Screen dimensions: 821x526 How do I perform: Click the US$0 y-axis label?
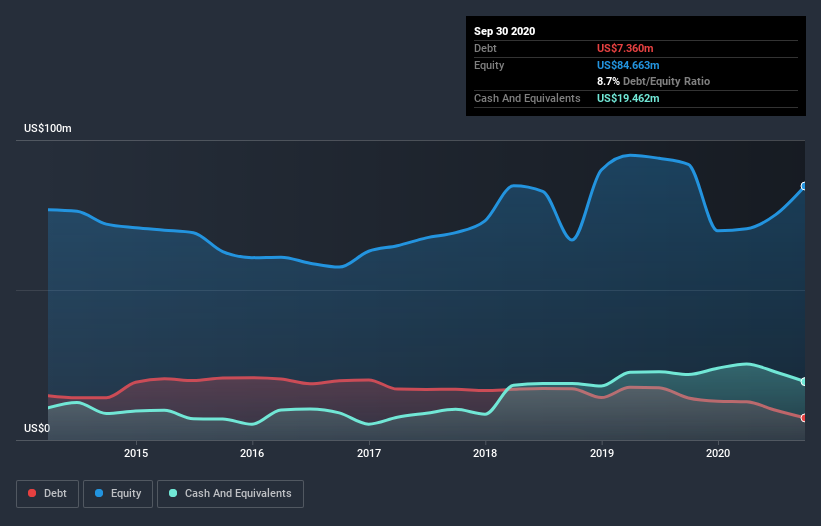[37, 428]
